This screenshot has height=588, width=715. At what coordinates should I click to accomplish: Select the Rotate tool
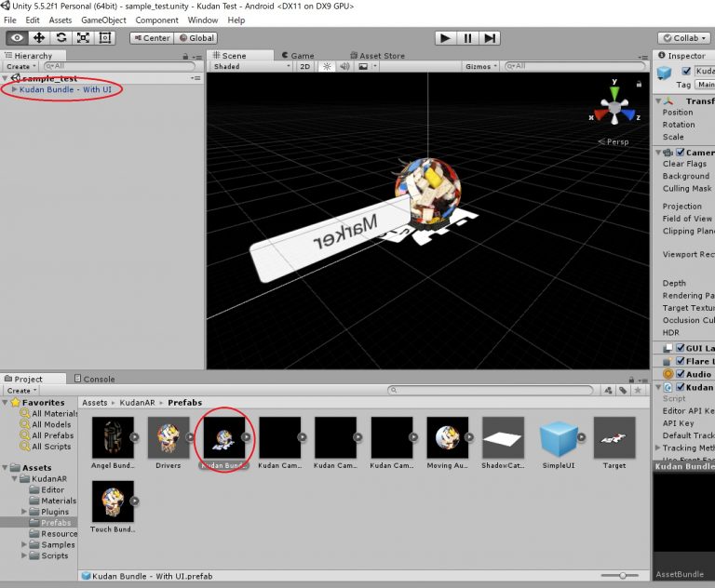(x=61, y=38)
